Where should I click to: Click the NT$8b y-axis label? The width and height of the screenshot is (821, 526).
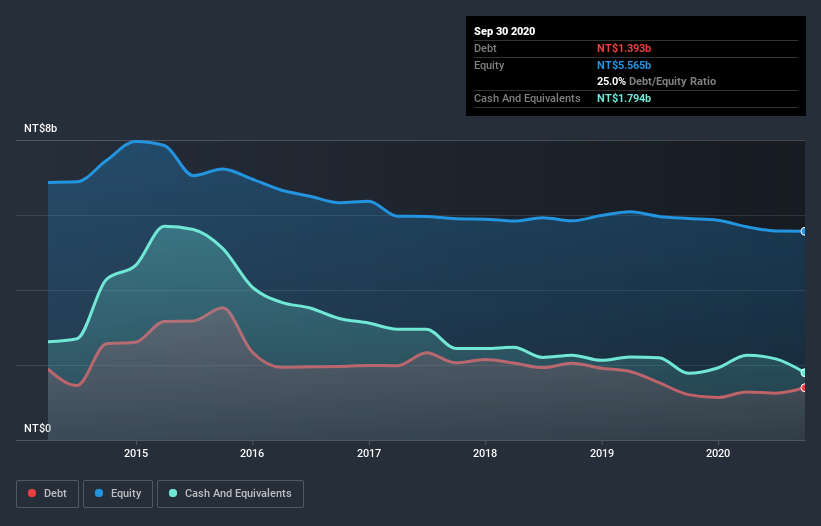[40, 128]
